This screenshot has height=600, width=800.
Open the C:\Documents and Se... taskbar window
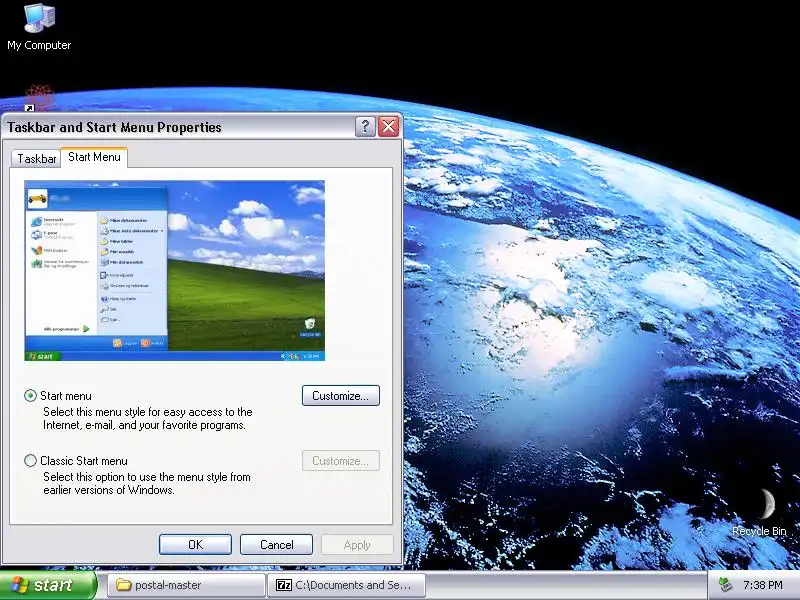[347, 585]
